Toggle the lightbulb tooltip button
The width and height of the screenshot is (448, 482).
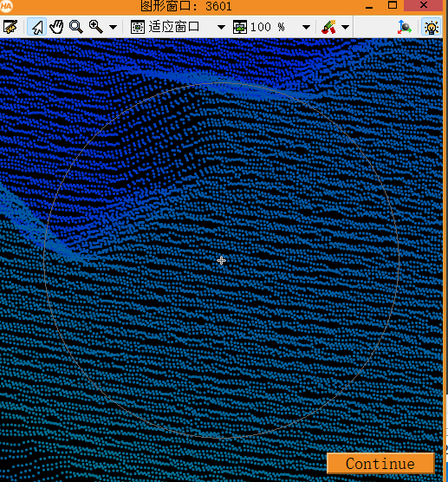click(x=431, y=27)
